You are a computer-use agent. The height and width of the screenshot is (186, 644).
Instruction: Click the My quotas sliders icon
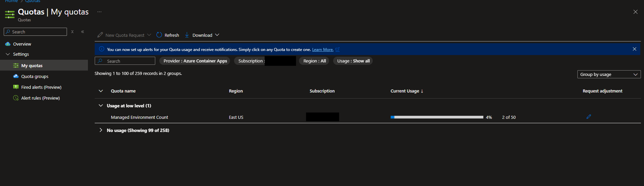(16, 65)
